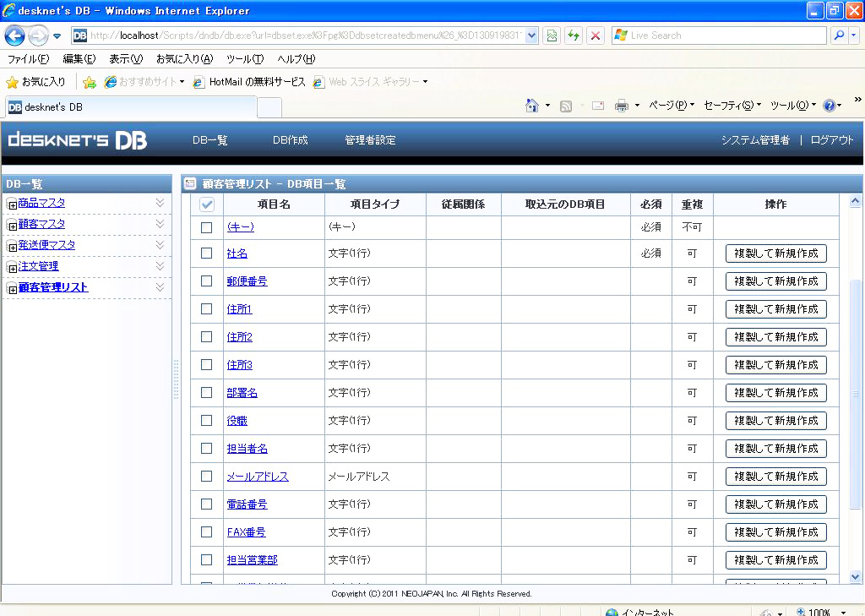Click the Home icon in command bar

pyautogui.click(x=532, y=106)
